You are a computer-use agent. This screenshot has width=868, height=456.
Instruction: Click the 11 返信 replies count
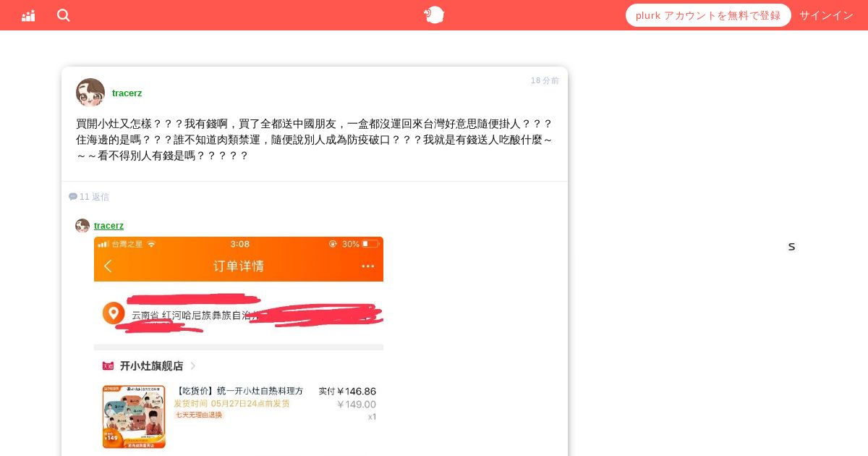tap(94, 197)
